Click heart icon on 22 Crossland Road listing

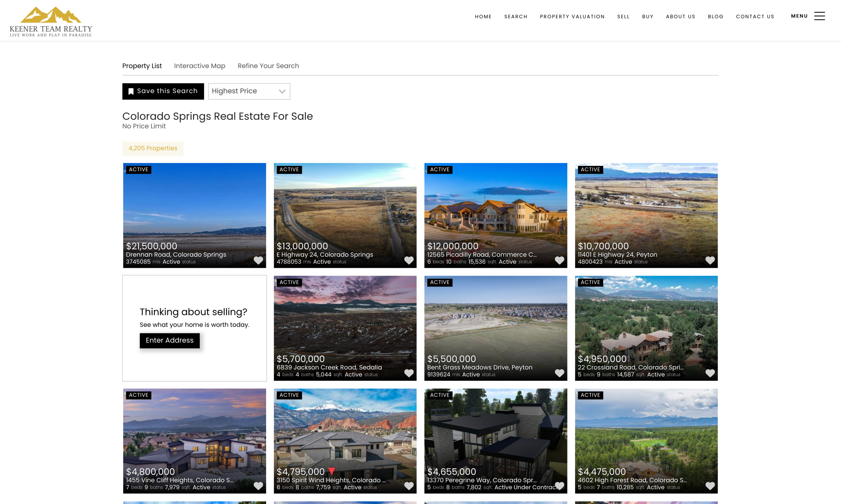tap(710, 373)
